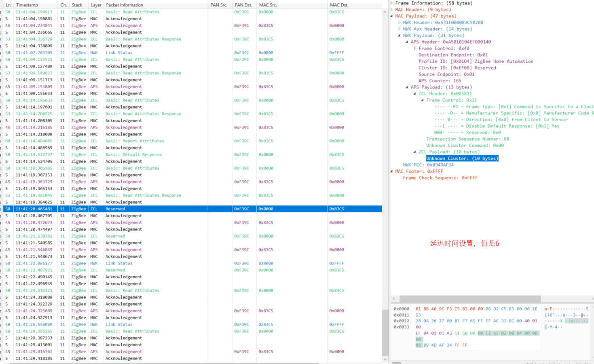This screenshot has width=594, height=364.
Task: Select 'Unknown Cluster Command: 0x00' item
Action: pos(465,146)
